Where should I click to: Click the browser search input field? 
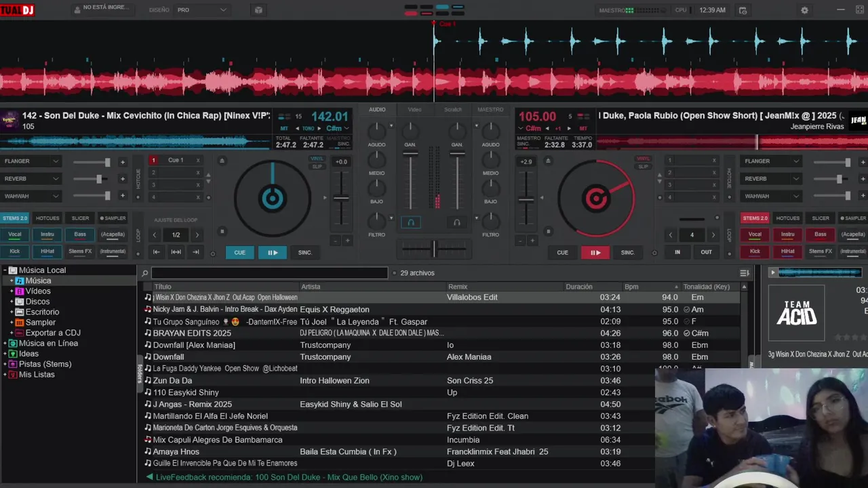[x=269, y=273]
